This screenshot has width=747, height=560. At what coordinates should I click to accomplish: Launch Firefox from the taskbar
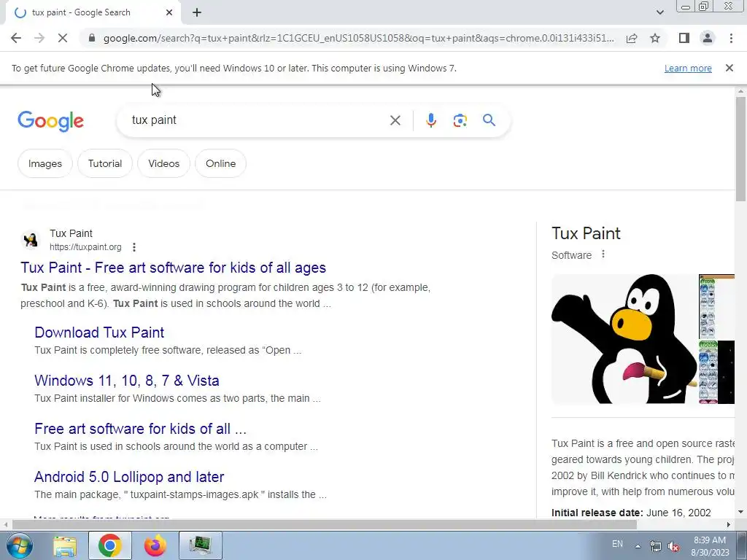coord(155,545)
